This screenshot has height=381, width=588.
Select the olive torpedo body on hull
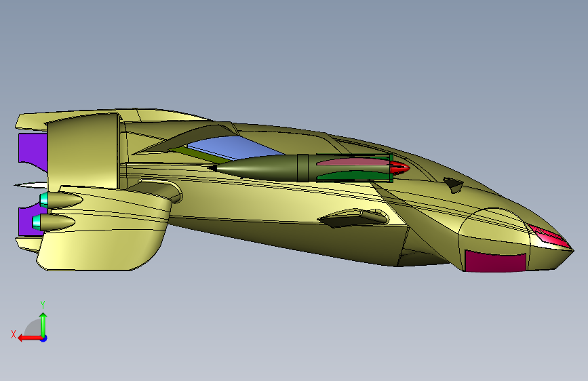coord(262,169)
